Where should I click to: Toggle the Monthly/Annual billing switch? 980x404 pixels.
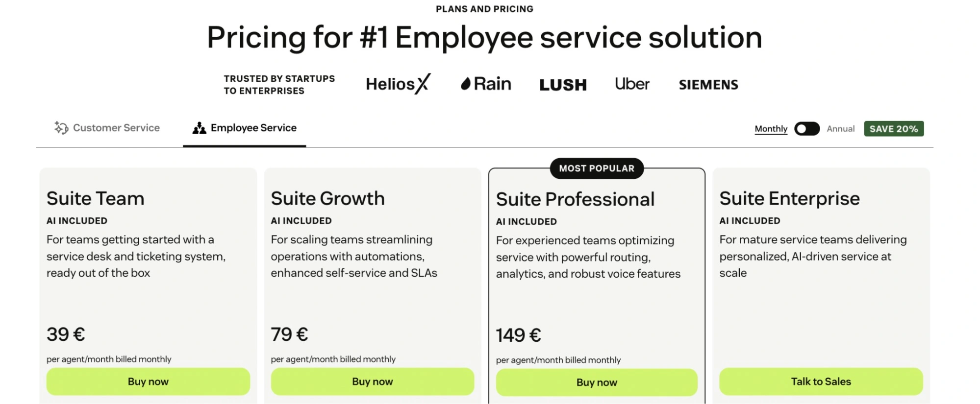point(806,128)
